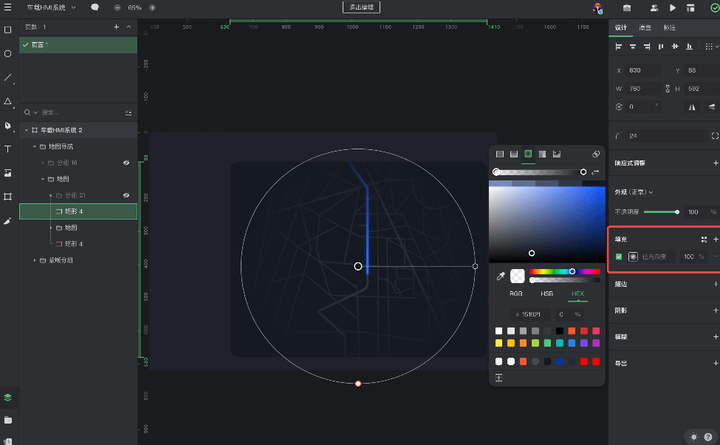Viewport: 720px width, 445px height.
Task: Align selection to top edge
Action: pyautogui.click(x=661, y=46)
